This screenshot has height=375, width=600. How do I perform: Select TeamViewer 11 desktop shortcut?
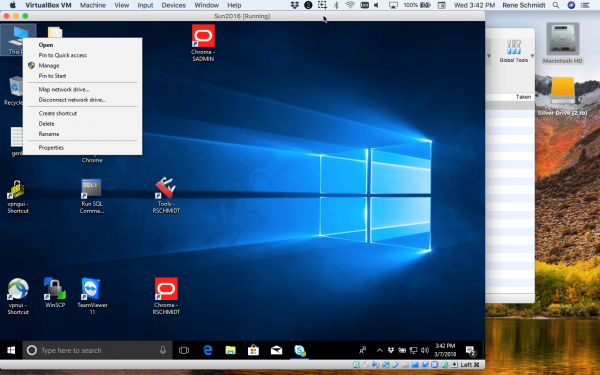click(92, 296)
